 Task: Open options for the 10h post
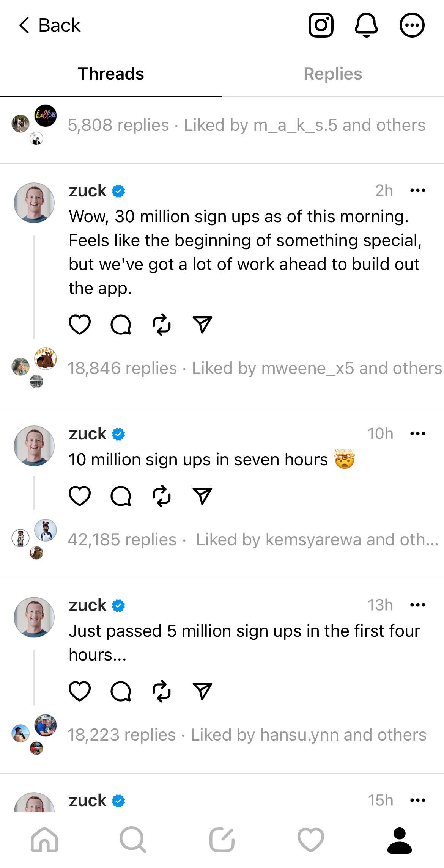tap(418, 433)
